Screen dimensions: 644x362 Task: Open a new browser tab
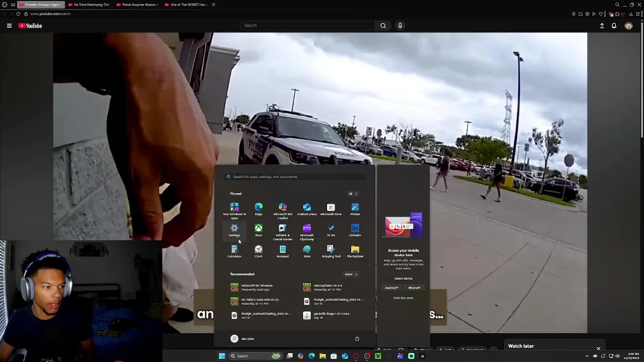[213, 5]
